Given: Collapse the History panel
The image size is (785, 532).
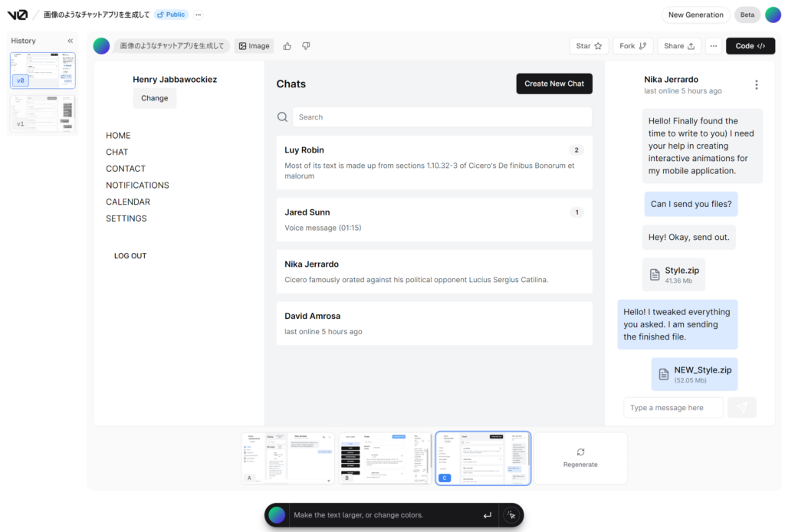Looking at the screenshot, I should click(x=71, y=41).
